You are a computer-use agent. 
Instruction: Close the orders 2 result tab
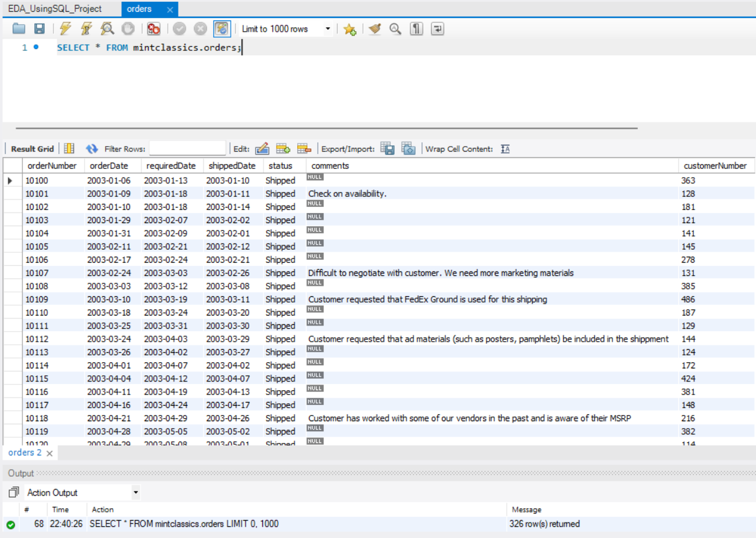(x=50, y=453)
